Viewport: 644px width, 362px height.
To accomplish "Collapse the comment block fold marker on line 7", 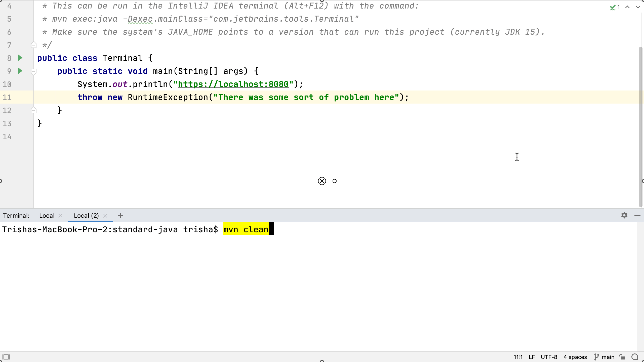I will (33, 45).
